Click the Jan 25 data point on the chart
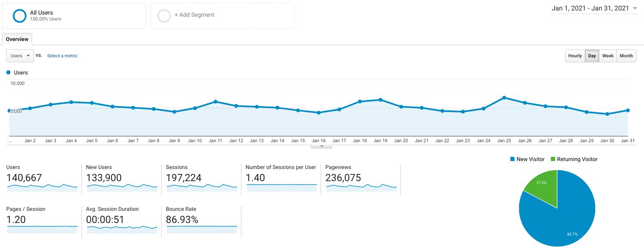The width and height of the screenshot is (644, 251). (x=504, y=97)
